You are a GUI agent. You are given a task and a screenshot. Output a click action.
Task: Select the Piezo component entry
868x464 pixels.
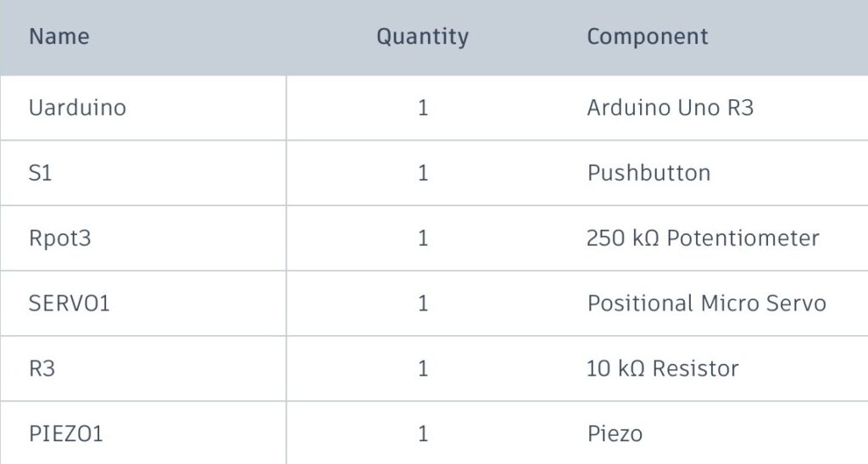[615, 434]
